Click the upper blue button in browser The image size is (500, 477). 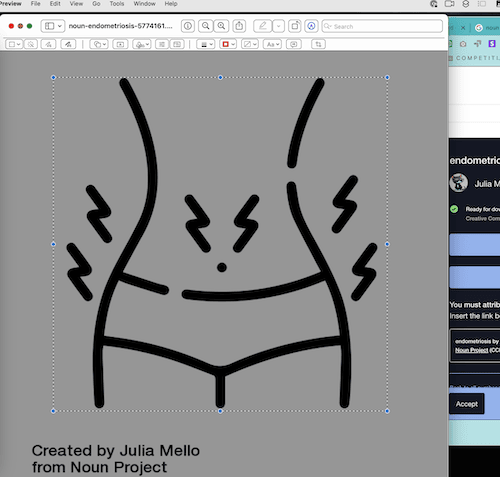pos(475,245)
